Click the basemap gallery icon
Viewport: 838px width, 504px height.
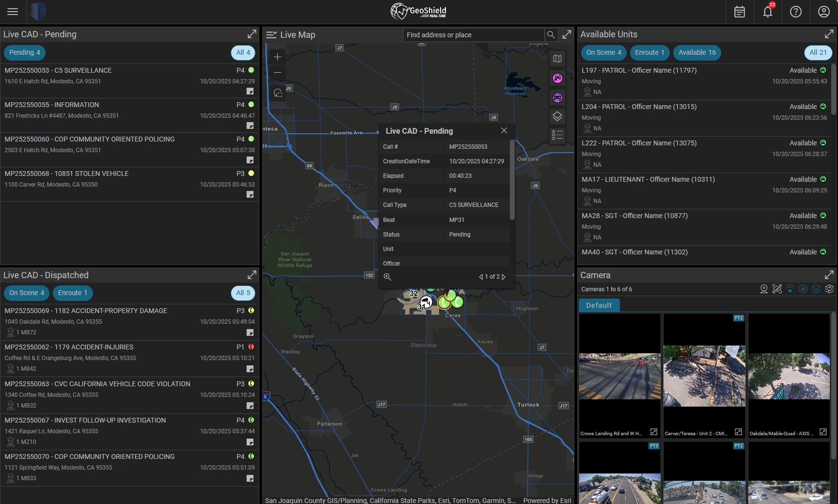(557, 59)
